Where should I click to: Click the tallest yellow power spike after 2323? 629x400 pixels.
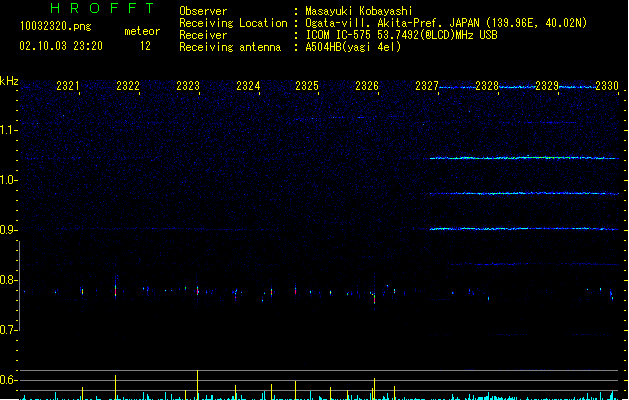click(x=197, y=385)
